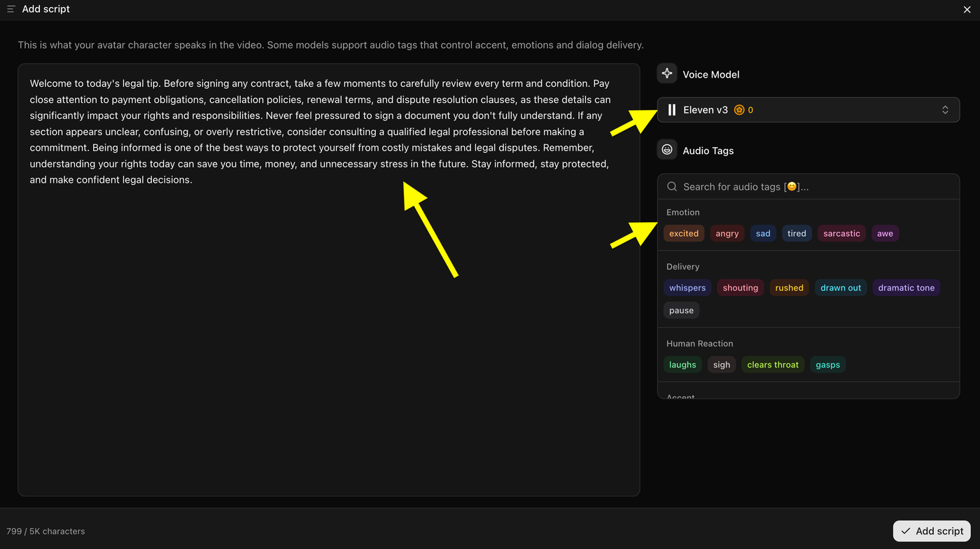
Task: Insert the gasps human reaction tag
Action: [x=827, y=365]
